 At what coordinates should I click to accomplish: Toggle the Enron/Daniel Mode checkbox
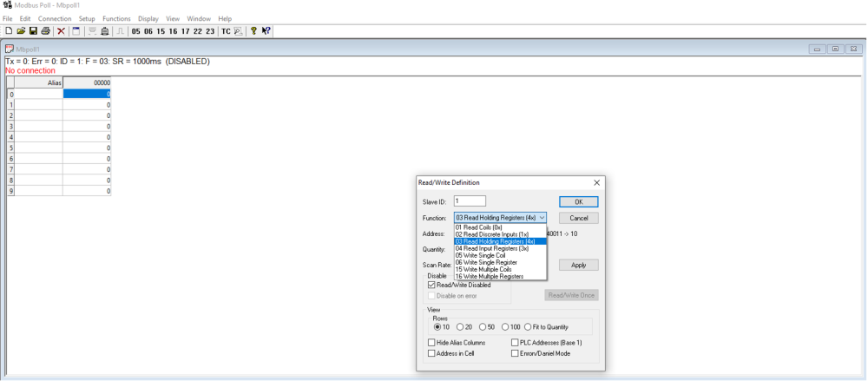pos(516,353)
